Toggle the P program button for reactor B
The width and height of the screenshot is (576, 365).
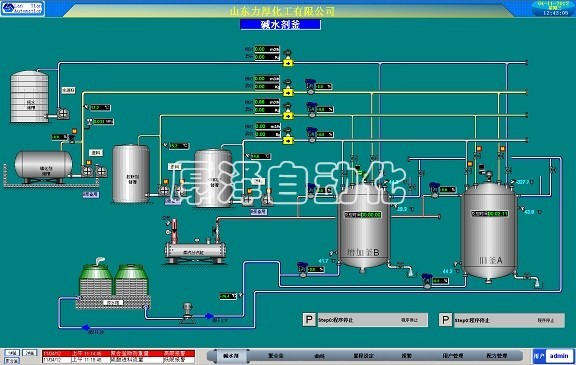coord(309,319)
